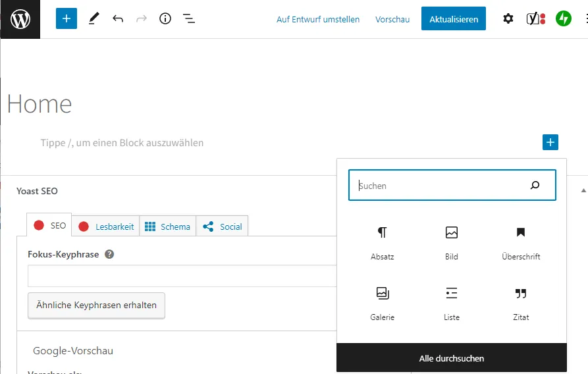Click the search magnifier icon
Viewport: 588px width, 374px height.
[535, 185]
